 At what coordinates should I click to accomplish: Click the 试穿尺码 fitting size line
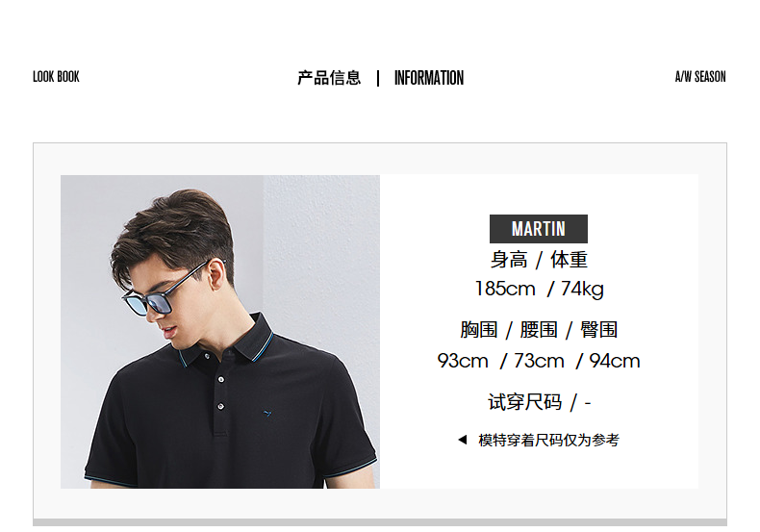(x=539, y=402)
